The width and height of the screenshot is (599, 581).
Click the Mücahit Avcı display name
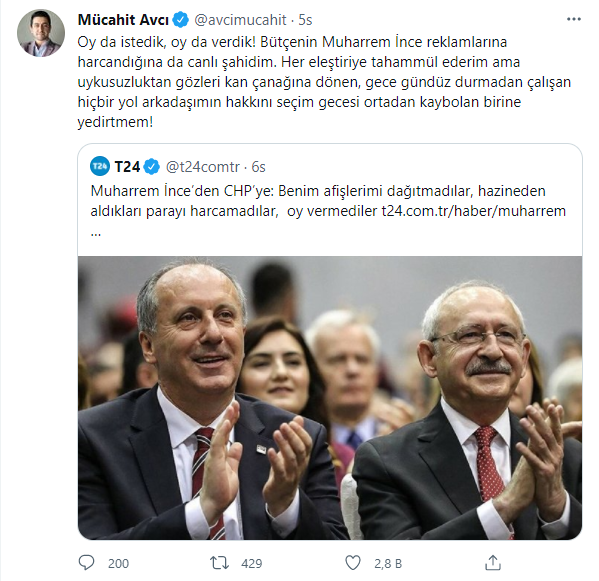coord(123,20)
